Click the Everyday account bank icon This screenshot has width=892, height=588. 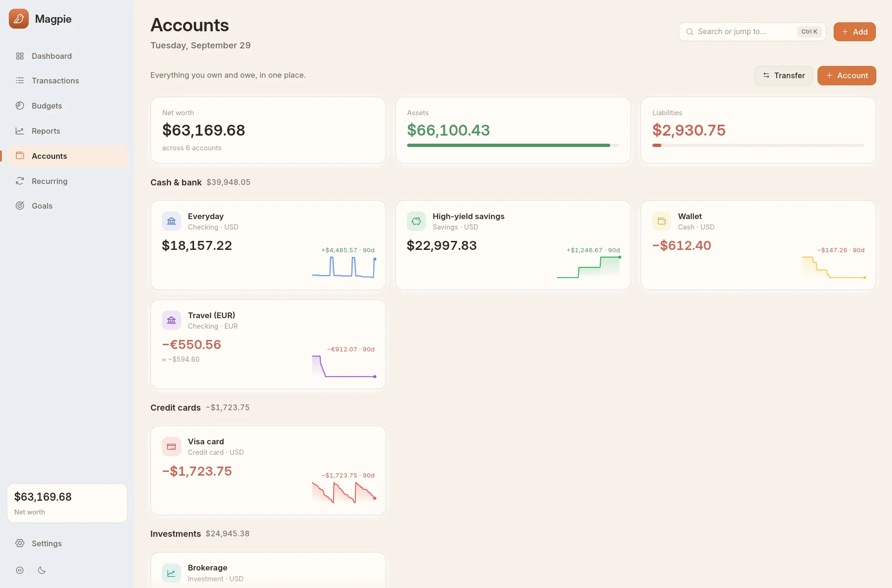click(x=171, y=221)
